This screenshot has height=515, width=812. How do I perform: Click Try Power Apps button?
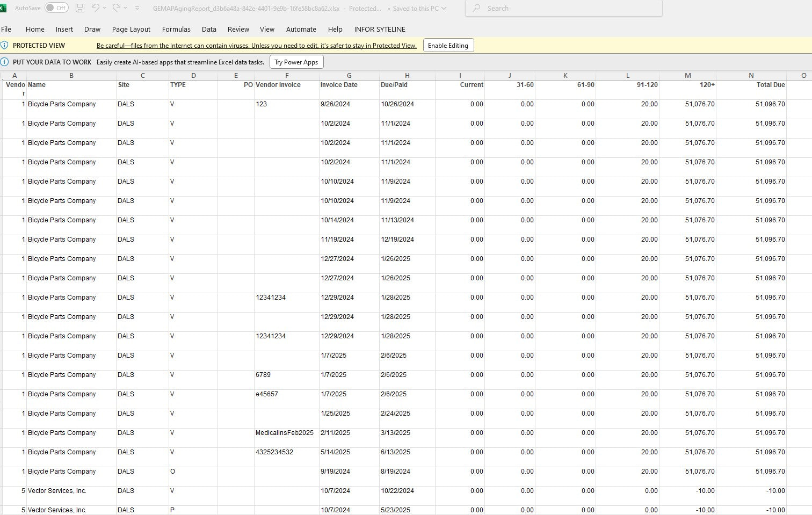click(296, 62)
